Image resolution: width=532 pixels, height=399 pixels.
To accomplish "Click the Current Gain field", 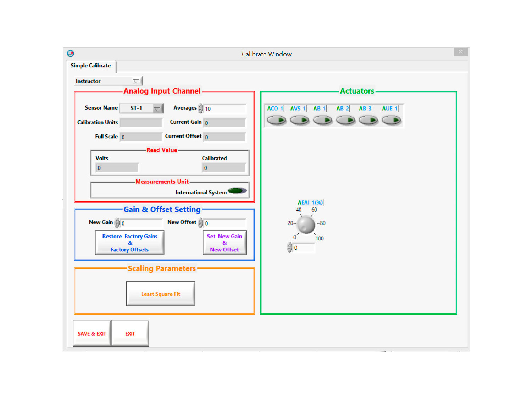I will click(x=225, y=123).
